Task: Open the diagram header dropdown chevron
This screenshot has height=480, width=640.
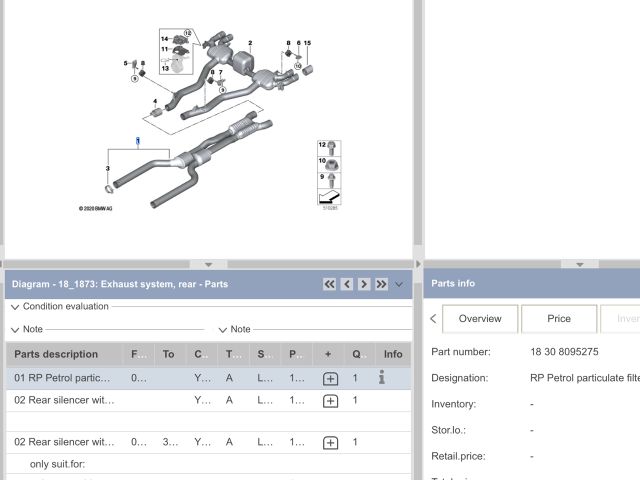Action: (399, 284)
